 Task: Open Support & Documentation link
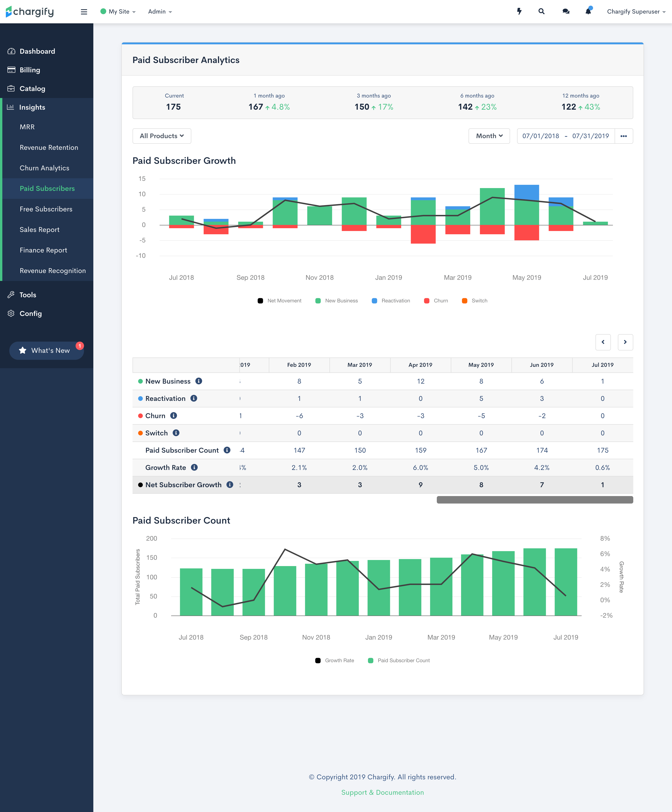(x=382, y=792)
